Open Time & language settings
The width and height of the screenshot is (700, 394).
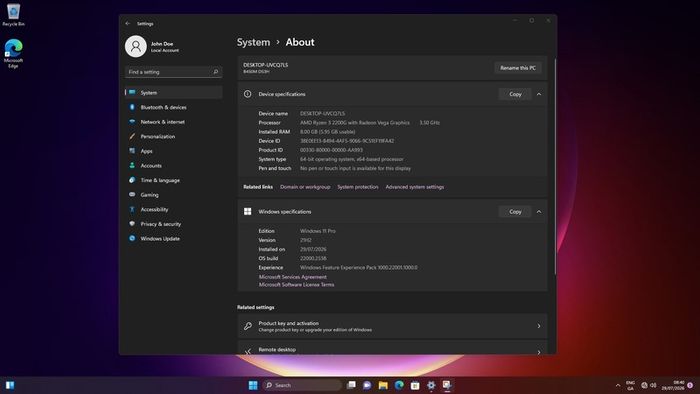173,180
